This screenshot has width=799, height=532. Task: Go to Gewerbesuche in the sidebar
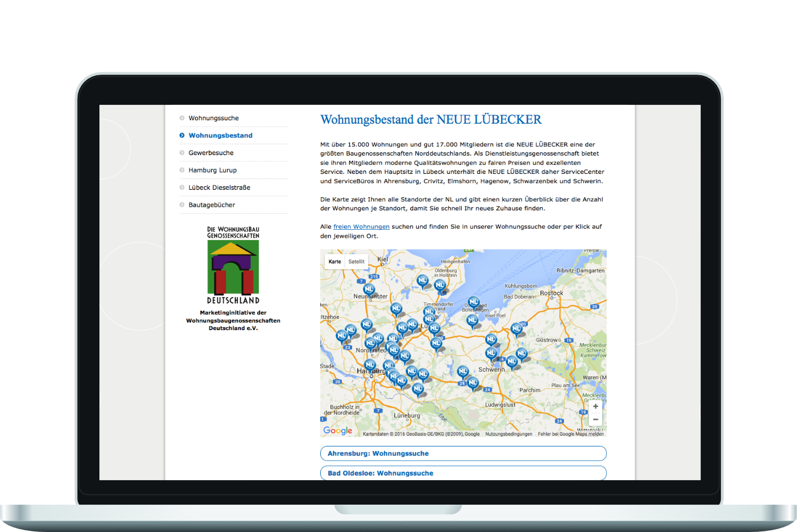coord(211,153)
